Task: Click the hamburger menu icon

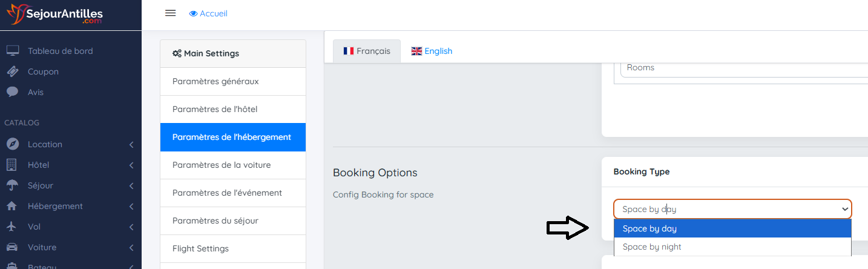Action: [x=170, y=13]
